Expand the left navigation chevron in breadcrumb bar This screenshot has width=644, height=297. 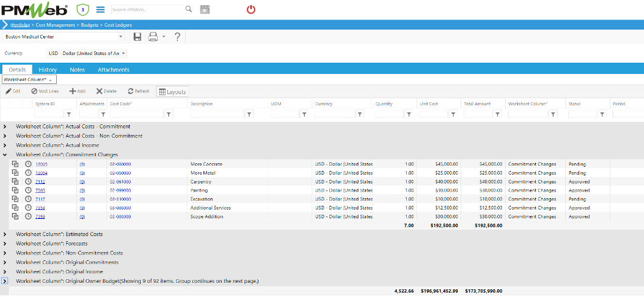pos(5,25)
